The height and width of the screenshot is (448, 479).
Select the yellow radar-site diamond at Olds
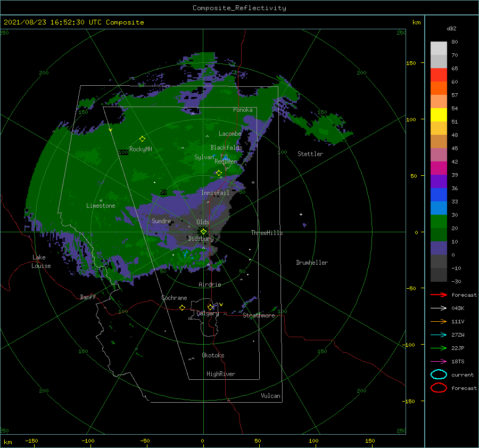pyautogui.click(x=203, y=232)
